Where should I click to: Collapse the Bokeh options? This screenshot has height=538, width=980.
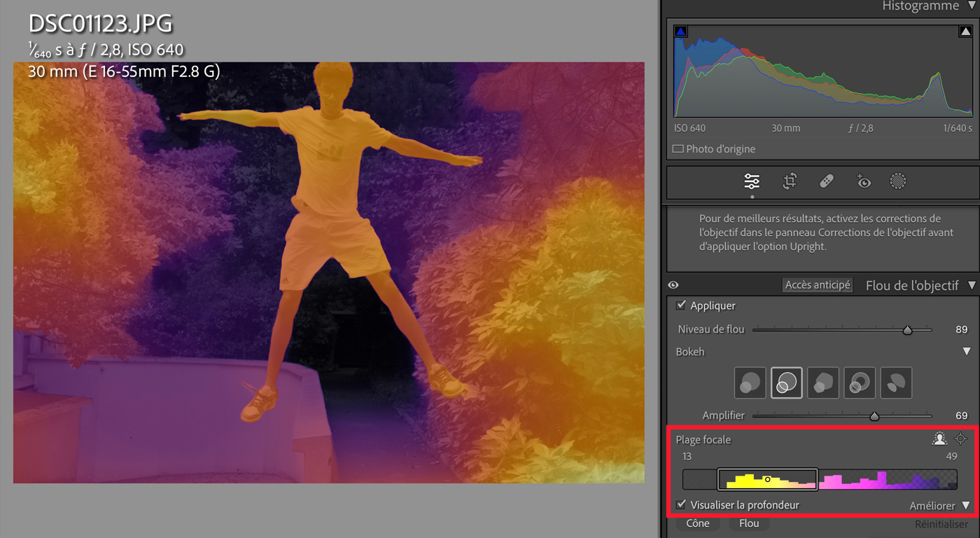click(967, 352)
